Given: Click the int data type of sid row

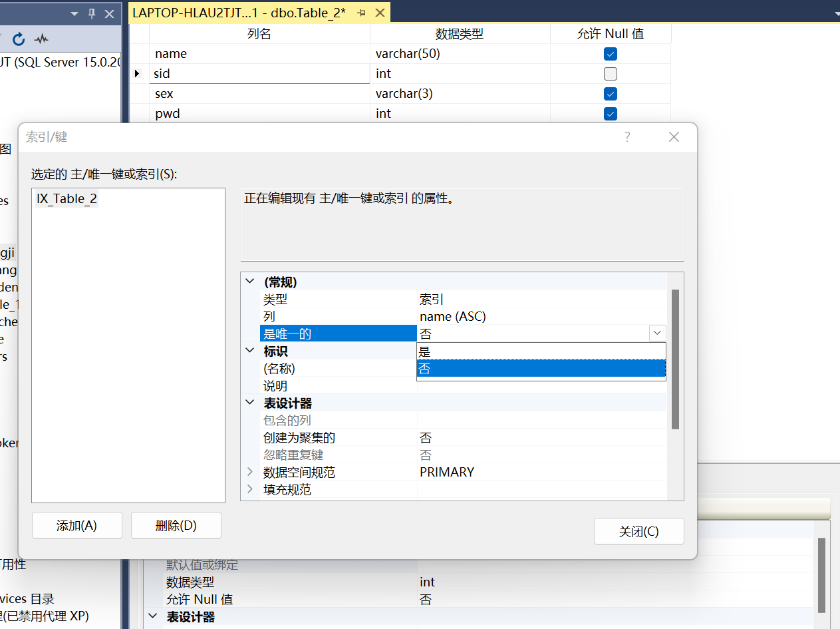Looking at the screenshot, I should click(x=460, y=74).
